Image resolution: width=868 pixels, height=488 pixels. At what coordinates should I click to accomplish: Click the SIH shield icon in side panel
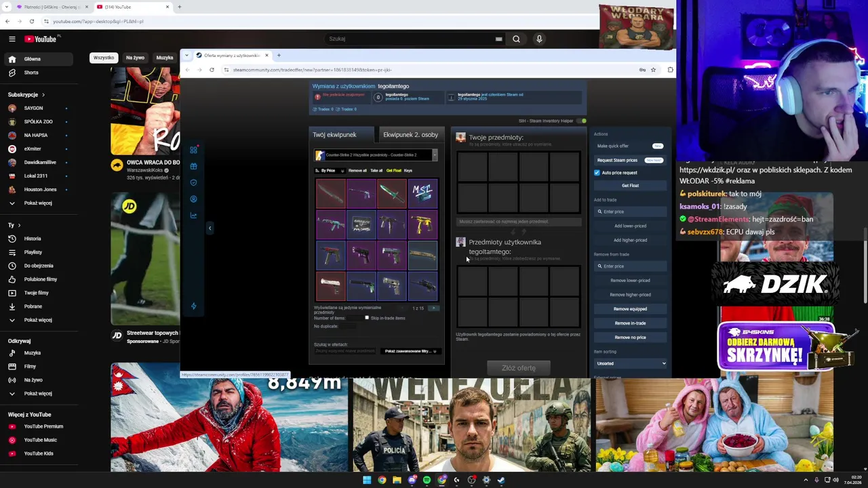[x=193, y=182]
